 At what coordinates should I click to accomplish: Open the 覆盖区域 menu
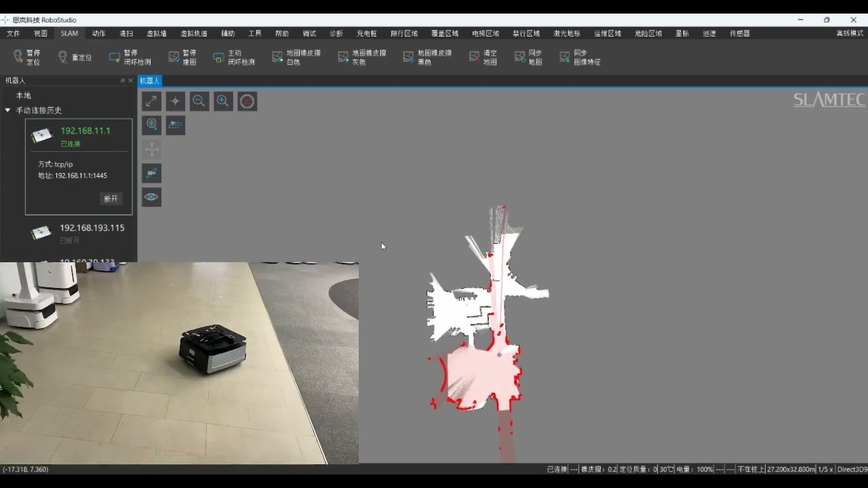445,33
